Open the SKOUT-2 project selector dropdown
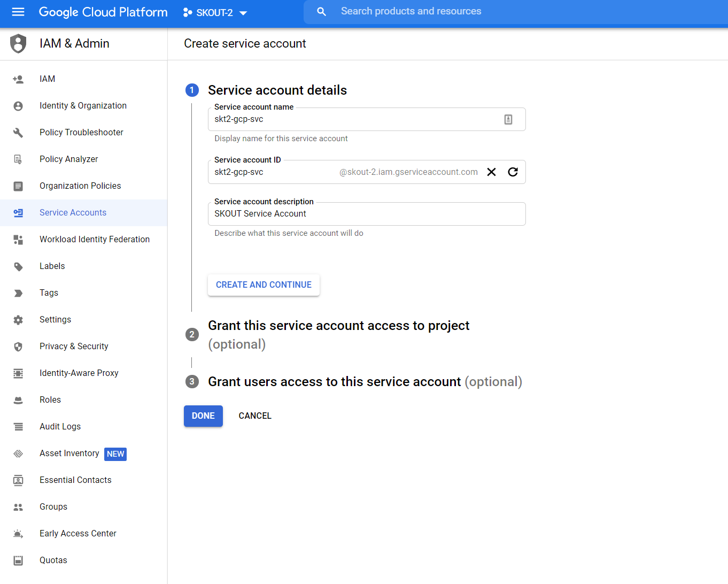Screen dimensions: 728x584 (215, 12)
